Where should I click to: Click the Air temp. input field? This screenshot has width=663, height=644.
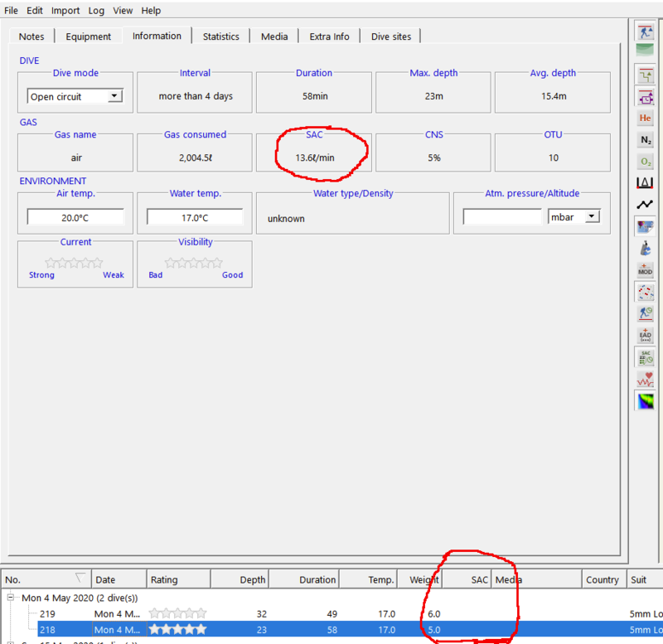pyautogui.click(x=75, y=217)
